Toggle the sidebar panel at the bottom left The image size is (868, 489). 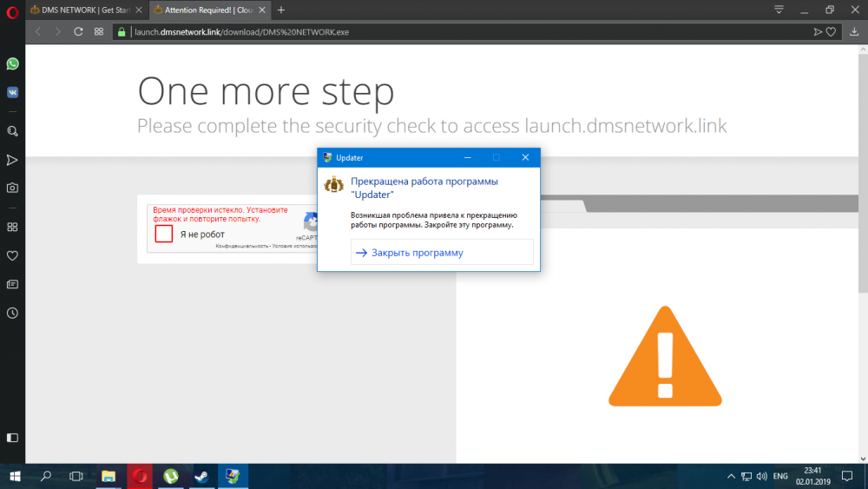pos(13,437)
